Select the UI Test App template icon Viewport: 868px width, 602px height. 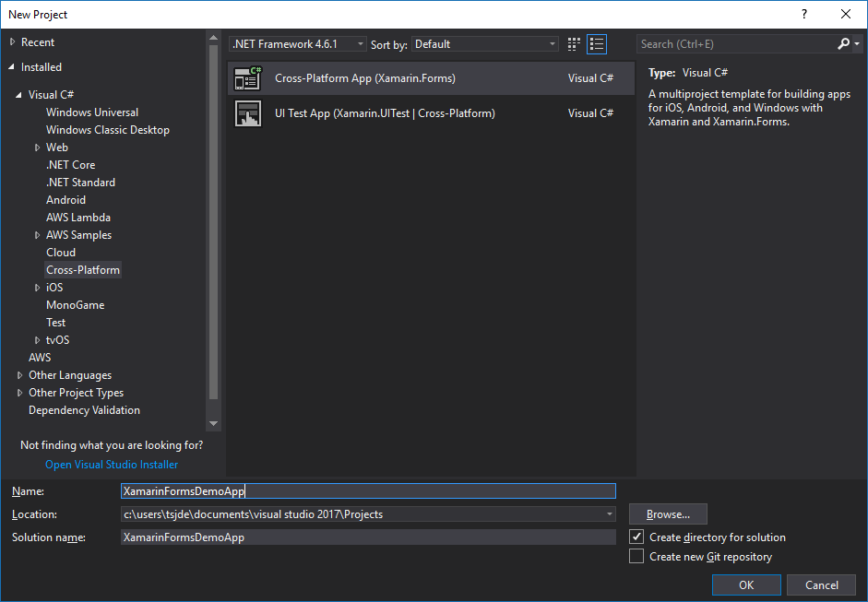point(247,113)
